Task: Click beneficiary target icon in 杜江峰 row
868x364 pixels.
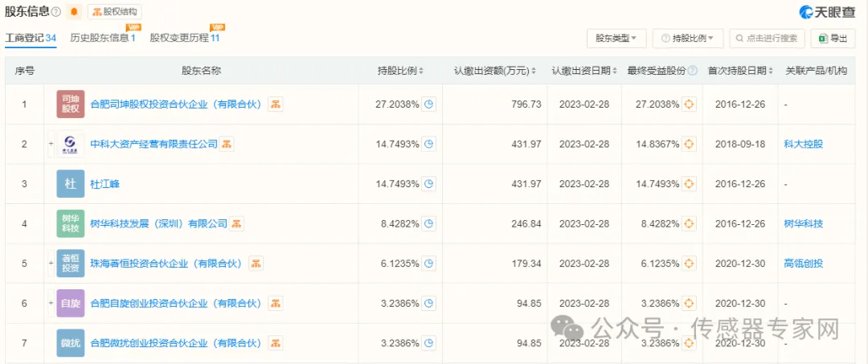Action: pos(689,184)
